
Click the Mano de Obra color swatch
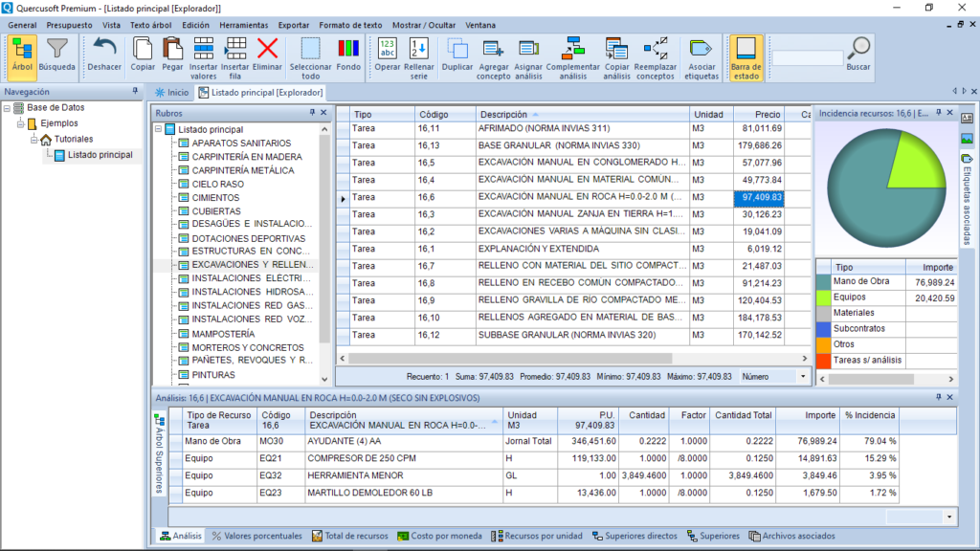pyautogui.click(x=824, y=282)
